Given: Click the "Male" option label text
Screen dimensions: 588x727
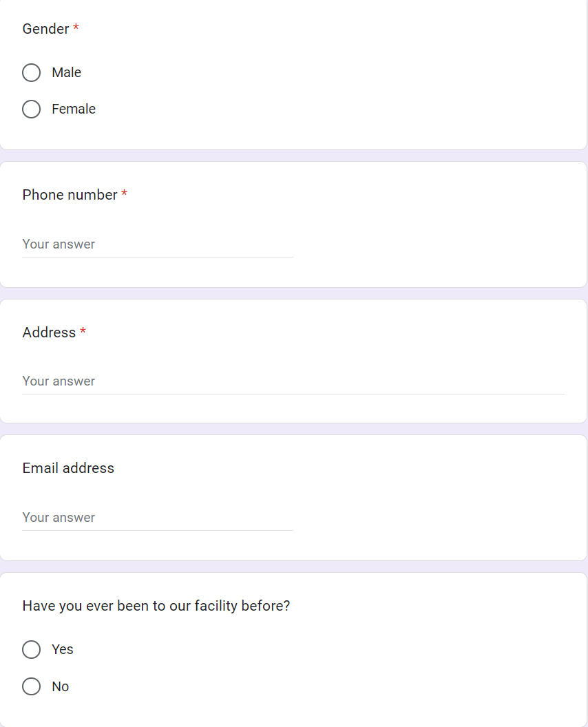Looking at the screenshot, I should [x=66, y=72].
